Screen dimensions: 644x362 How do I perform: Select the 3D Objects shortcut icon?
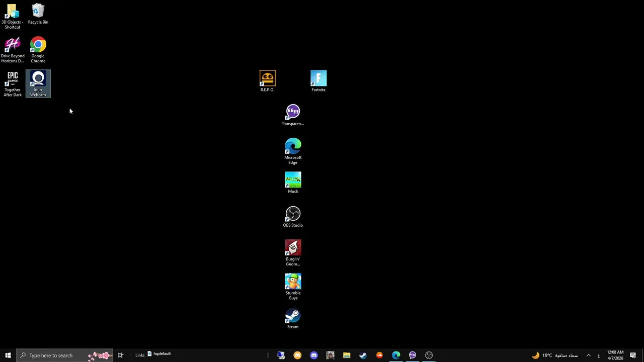pos(12,16)
